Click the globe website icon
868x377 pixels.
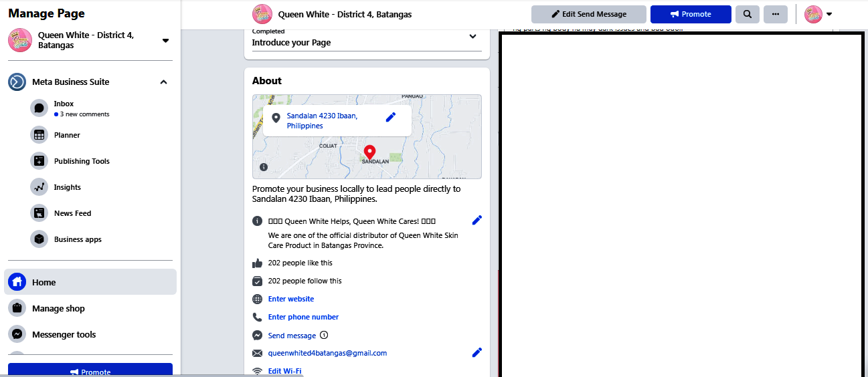pyautogui.click(x=257, y=299)
